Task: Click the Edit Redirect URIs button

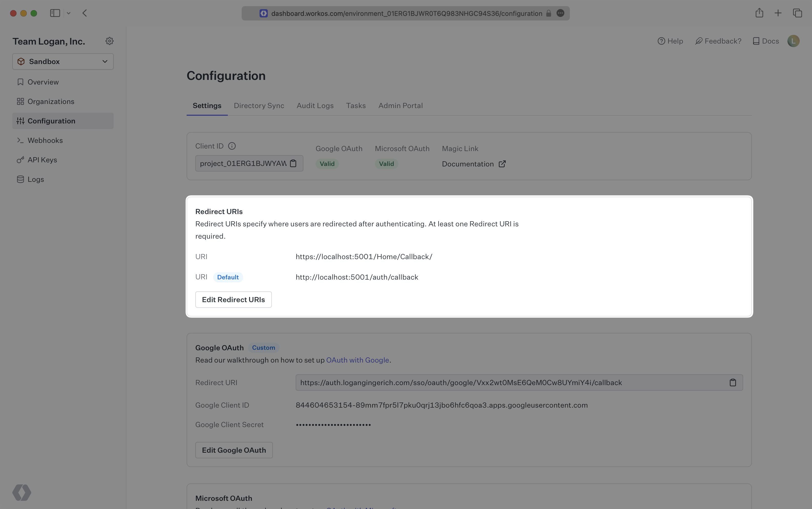Action: (x=233, y=299)
